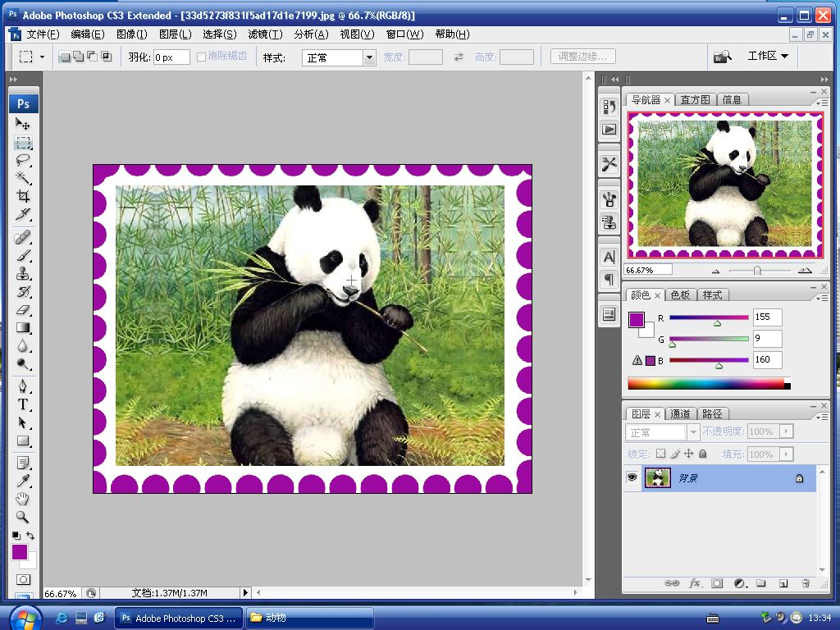Delete layer using trash icon
Screen dimensions: 840x630
806,583
